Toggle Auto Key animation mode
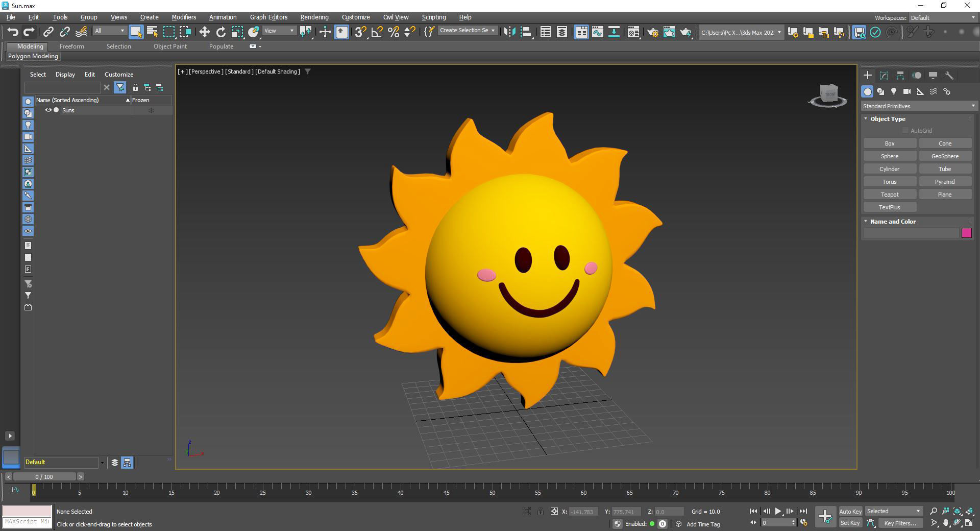980x531 pixels. pyautogui.click(x=850, y=512)
